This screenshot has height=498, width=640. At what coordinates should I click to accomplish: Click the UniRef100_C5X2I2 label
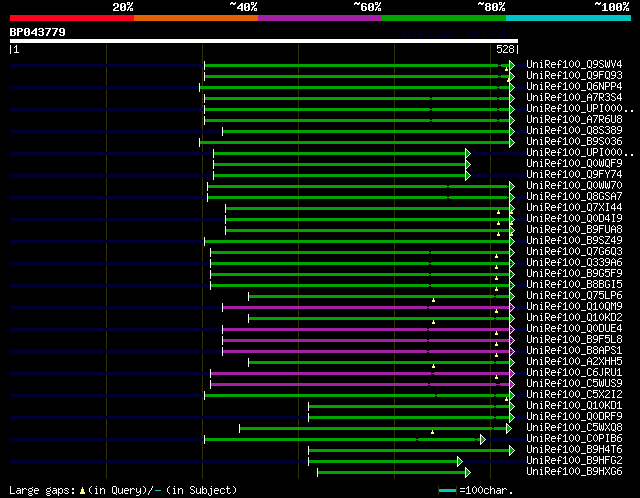coord(574,395)
